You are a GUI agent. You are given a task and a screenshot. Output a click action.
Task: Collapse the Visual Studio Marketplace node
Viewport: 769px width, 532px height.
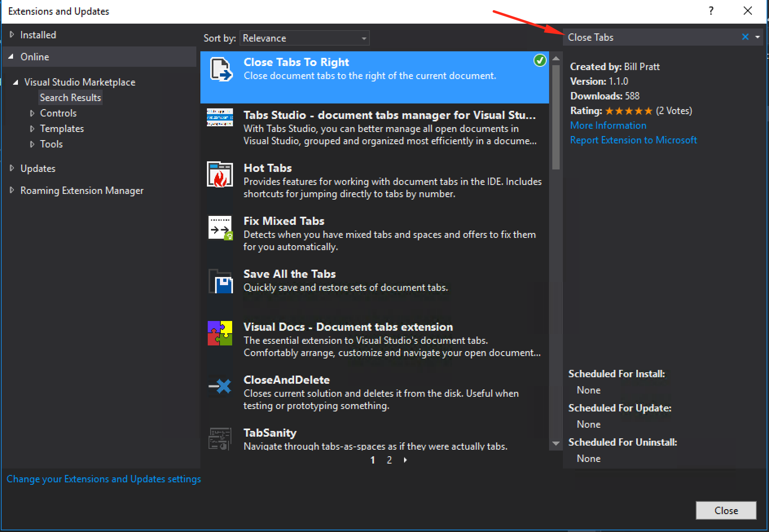point(15,82)
